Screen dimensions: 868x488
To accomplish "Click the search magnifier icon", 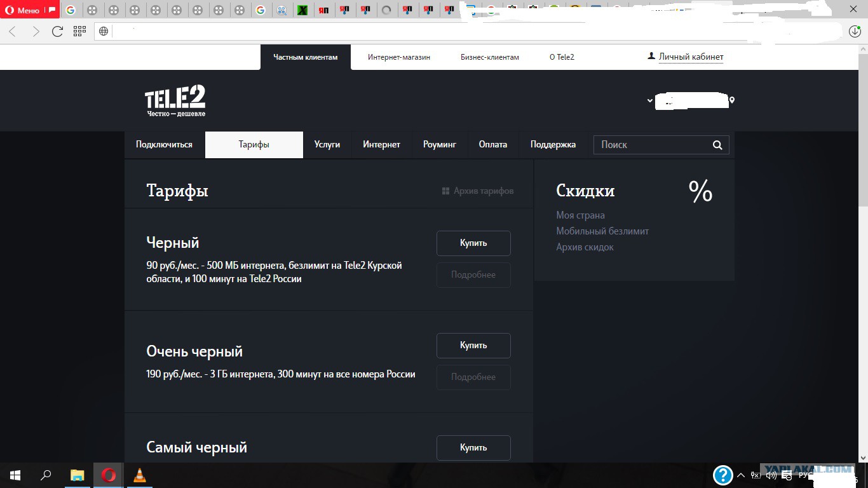I will pyautogui.click(x=717, y=145).
